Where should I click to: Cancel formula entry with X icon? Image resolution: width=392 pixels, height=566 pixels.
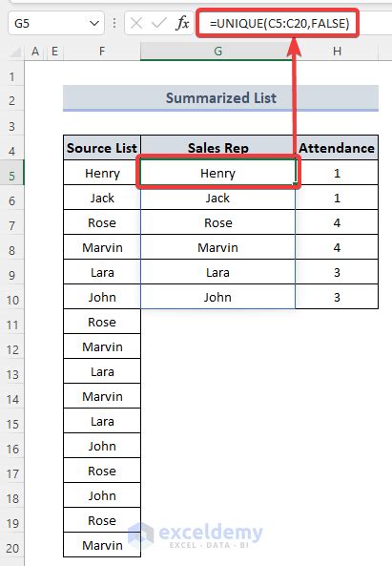tap(136, 24)
